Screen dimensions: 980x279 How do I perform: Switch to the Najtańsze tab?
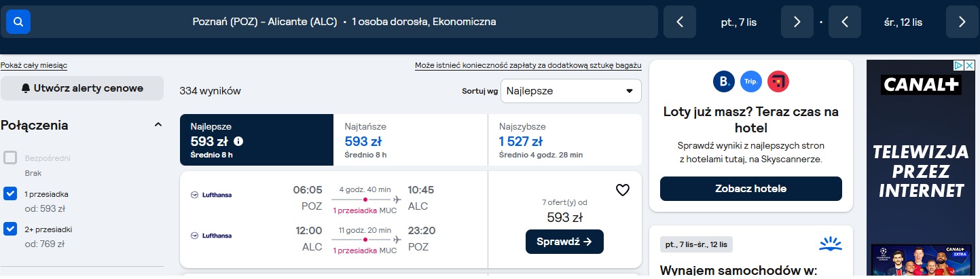coord(410,140)
